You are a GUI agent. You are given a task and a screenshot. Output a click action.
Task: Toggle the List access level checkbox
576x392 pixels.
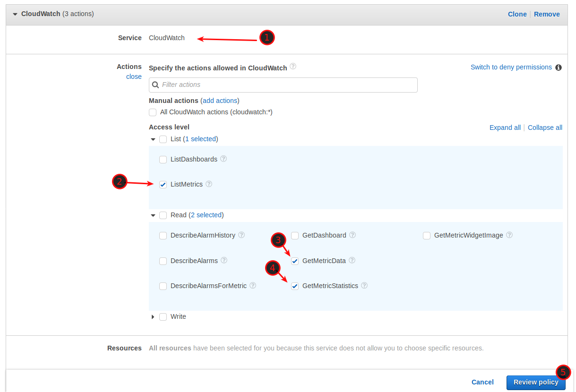163,139
